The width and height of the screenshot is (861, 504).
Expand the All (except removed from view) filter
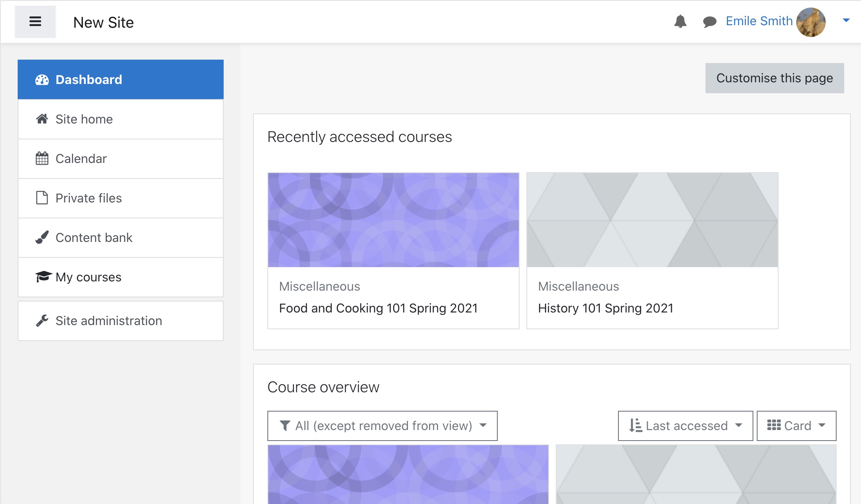coord(382,426)
